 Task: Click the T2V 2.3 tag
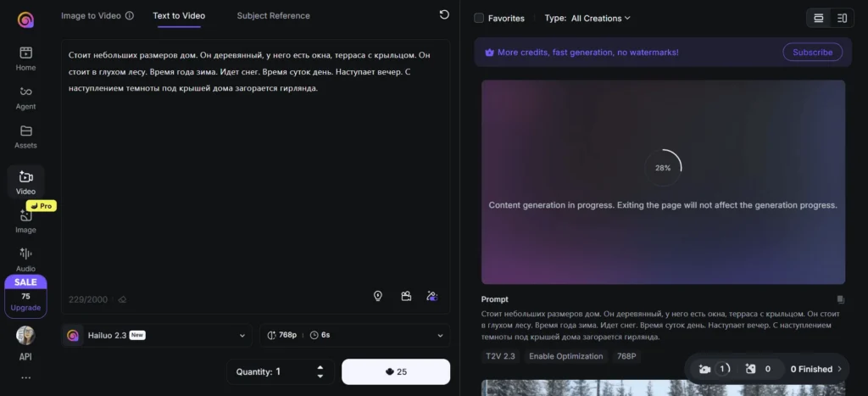click(500, 356)
